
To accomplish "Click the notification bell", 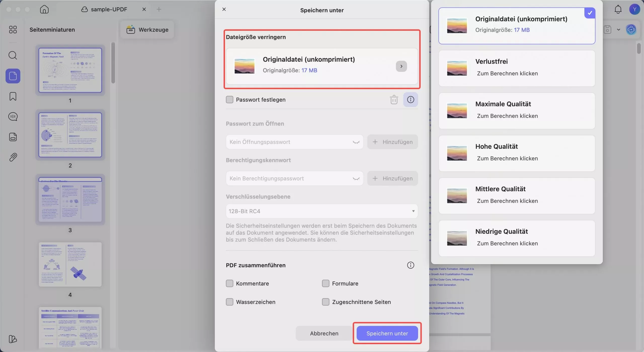I will click(618, 9).
